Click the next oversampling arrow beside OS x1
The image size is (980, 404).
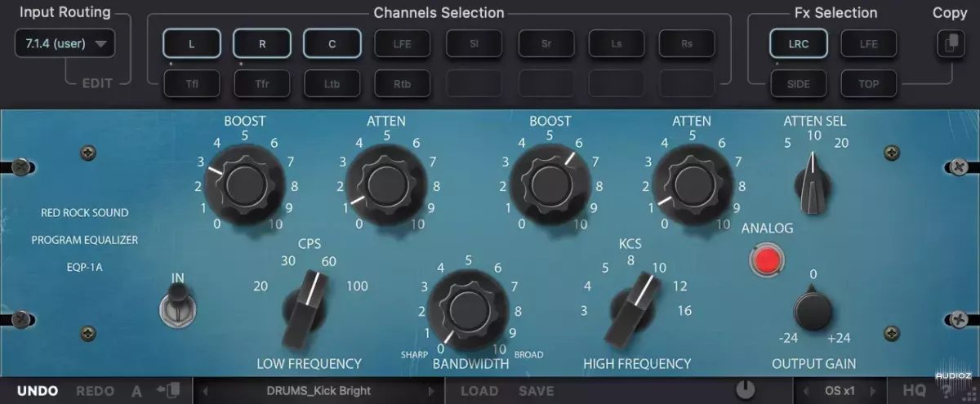pyautogui.click(x=873, y=391)
